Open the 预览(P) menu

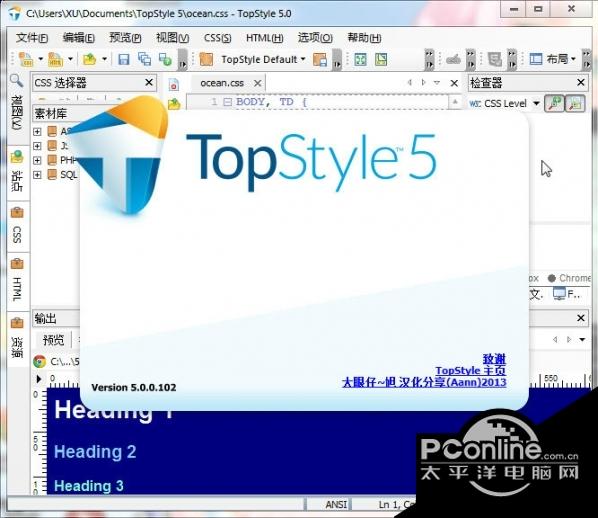[125, 38]
